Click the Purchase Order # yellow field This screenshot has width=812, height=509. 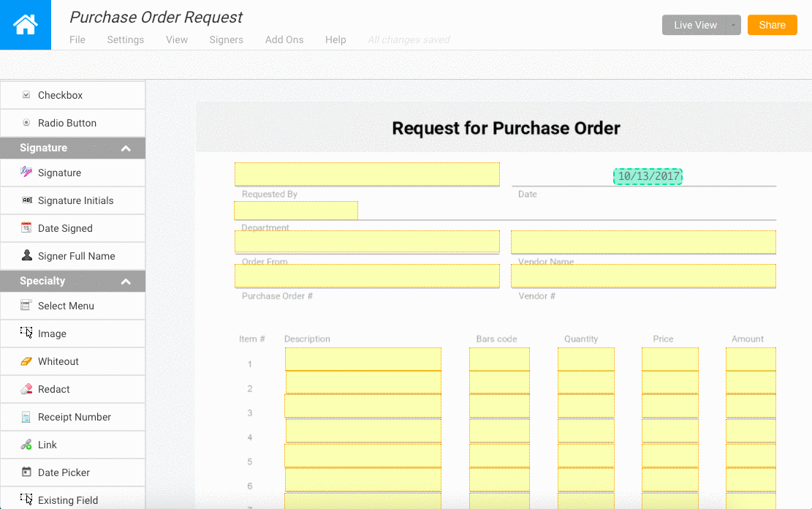click(x=367, y=276)
